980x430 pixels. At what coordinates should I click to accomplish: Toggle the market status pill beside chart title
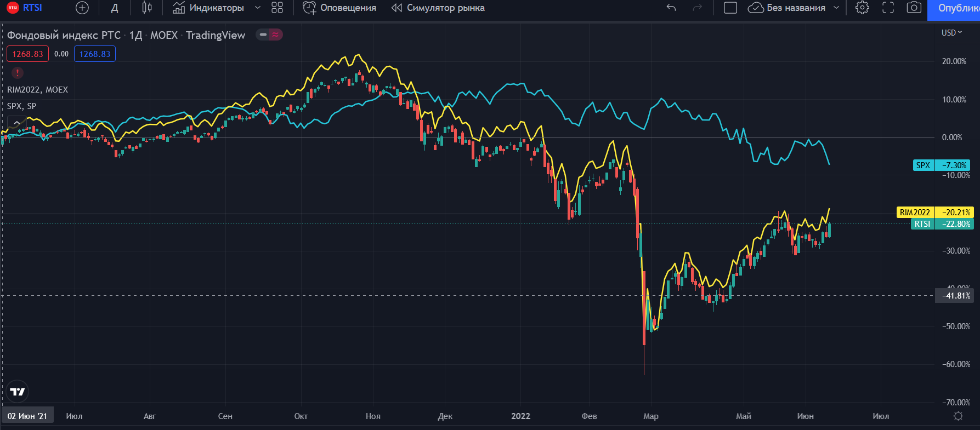269,35
